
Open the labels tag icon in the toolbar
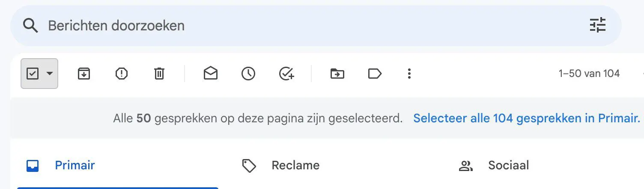[x=375, y=74]
